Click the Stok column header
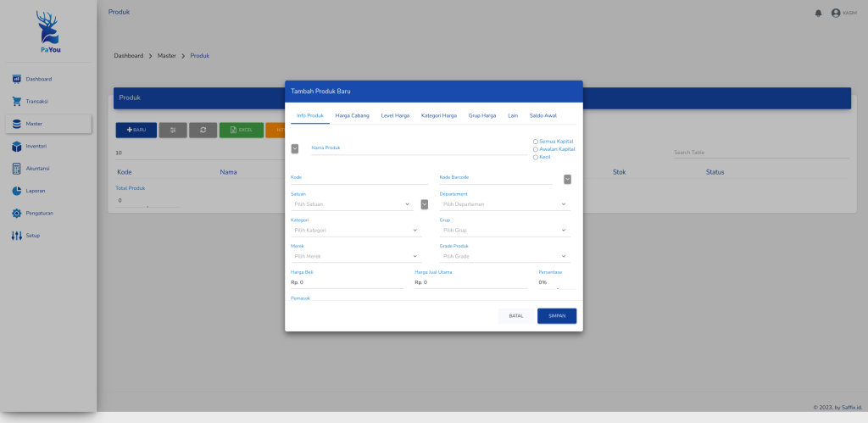868x423 pixels. 619,172
